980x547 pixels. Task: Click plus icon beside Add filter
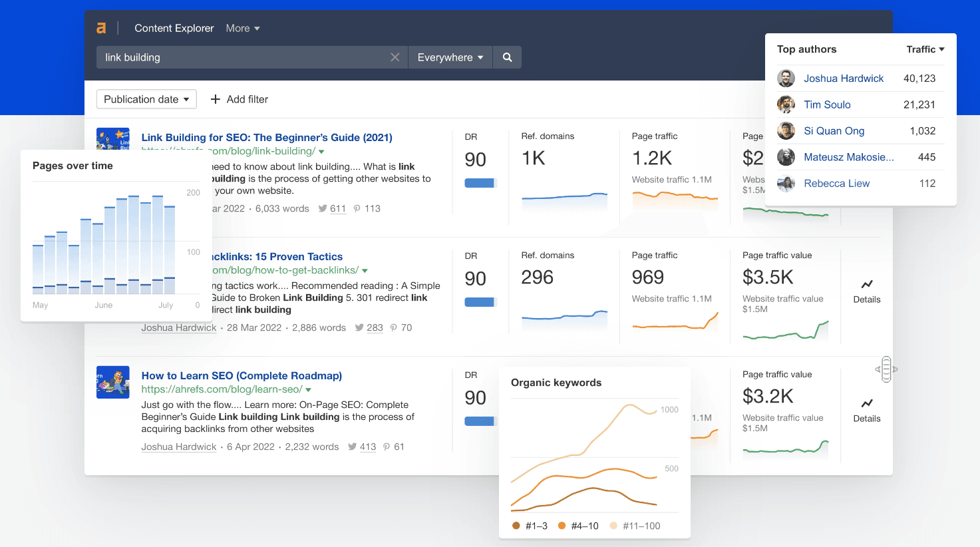tap(216, 99)
